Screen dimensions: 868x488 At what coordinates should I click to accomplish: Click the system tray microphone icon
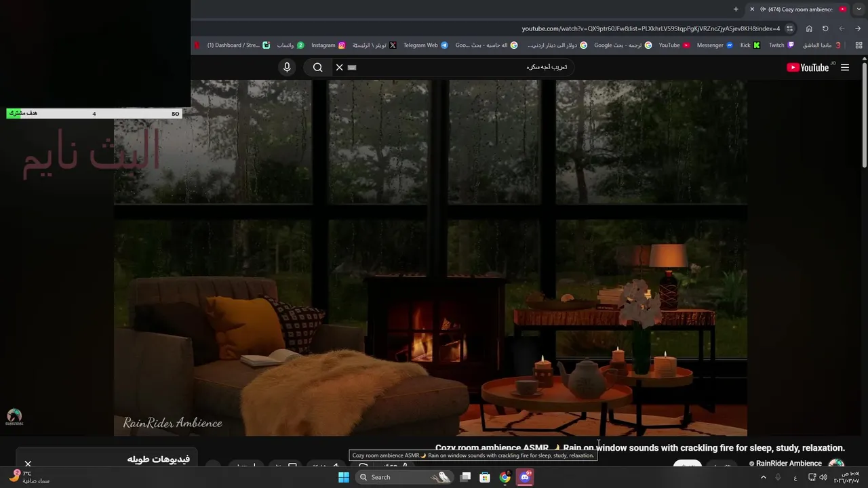tap(779, 477)
